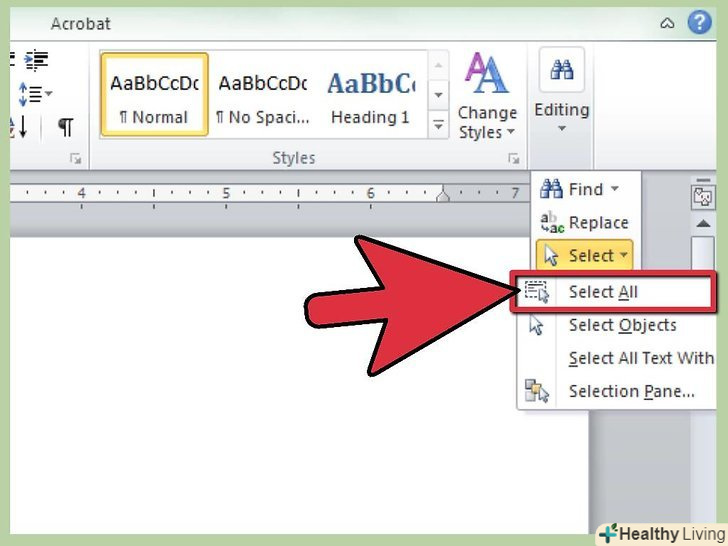Click the Increase Indent icon
Screen dimensions: 728x546
point(36,60)
